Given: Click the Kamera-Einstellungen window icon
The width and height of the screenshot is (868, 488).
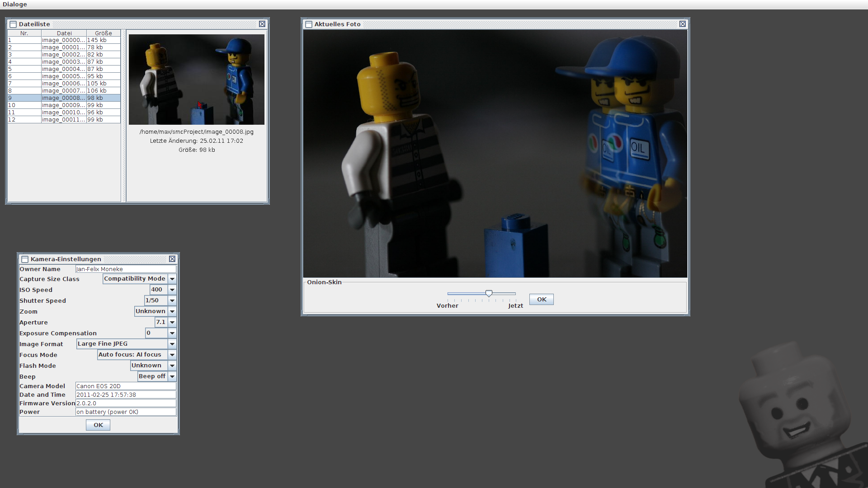Looking at the screenshot, I should click(25, 259).
